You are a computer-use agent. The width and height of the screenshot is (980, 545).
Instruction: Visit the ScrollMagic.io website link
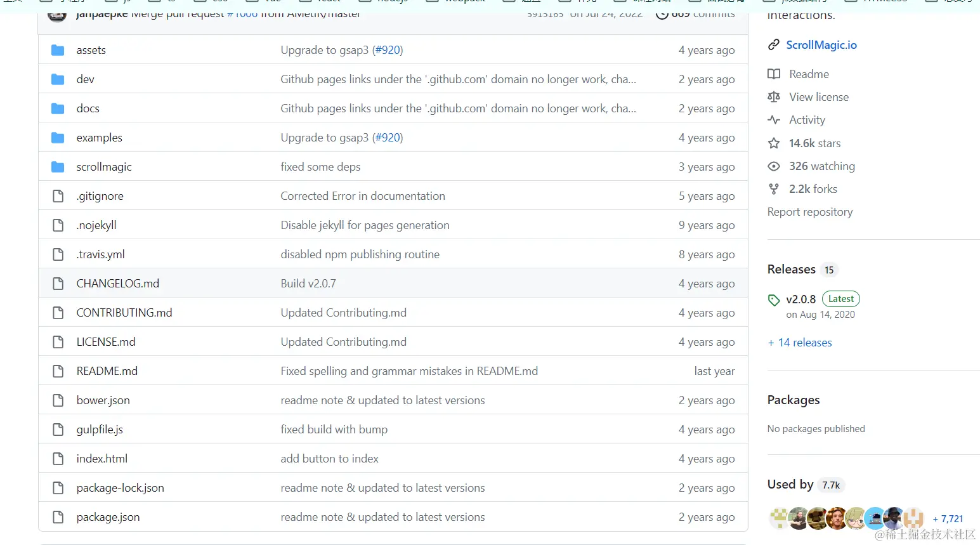click(821, 45)
